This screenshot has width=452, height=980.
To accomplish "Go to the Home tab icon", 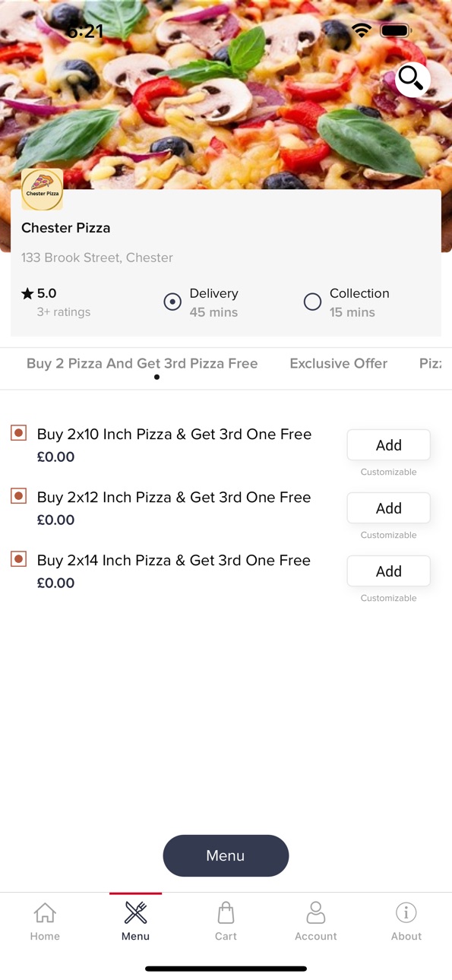I will pos(45,912).
